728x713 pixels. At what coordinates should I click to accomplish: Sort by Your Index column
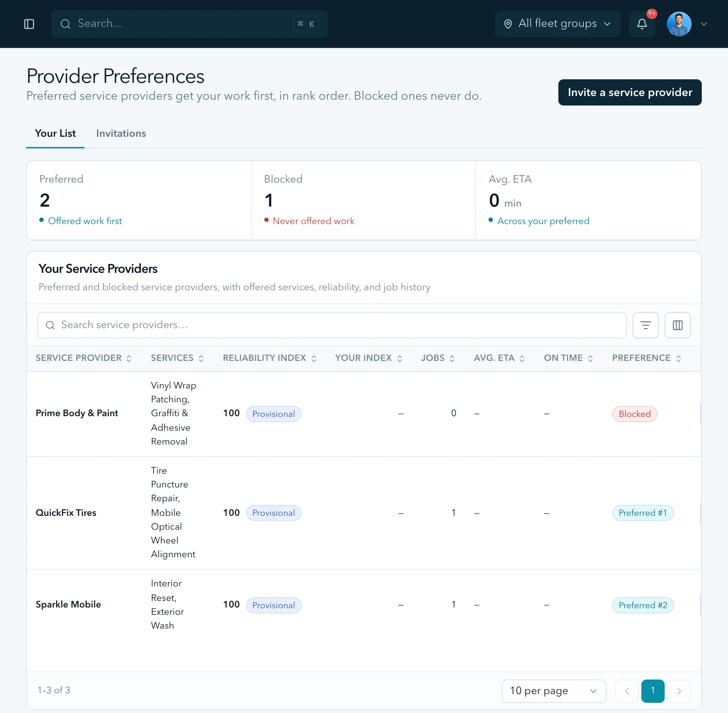click(x=369, y=358)
